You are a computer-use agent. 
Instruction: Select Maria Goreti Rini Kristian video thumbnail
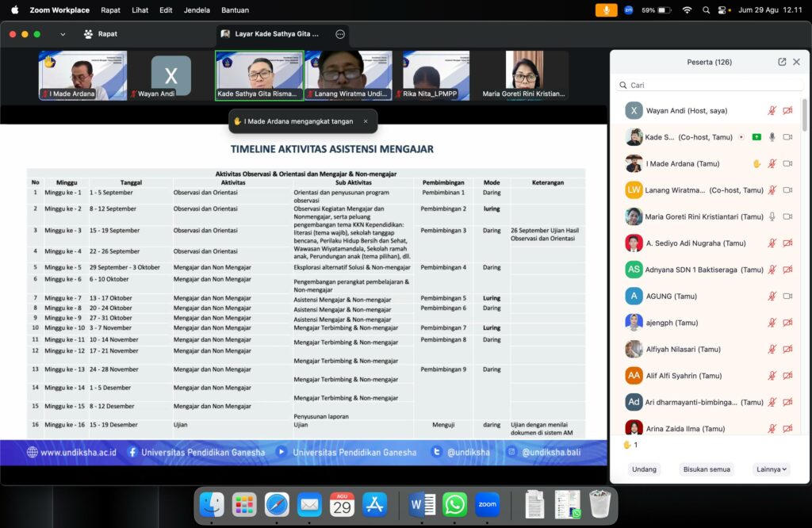click(524, 75)
